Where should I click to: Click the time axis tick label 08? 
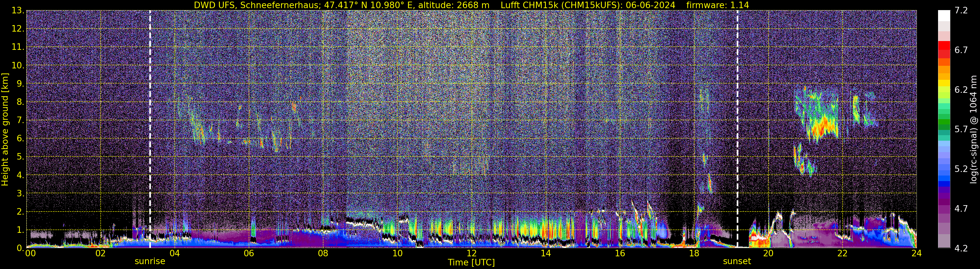tap(323, 253)
